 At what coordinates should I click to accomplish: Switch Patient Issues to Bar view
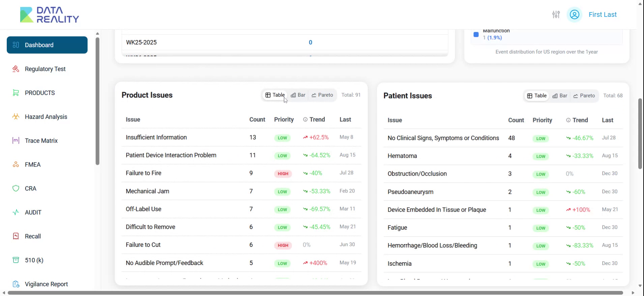pyautogui.click(x=560, y=96)
